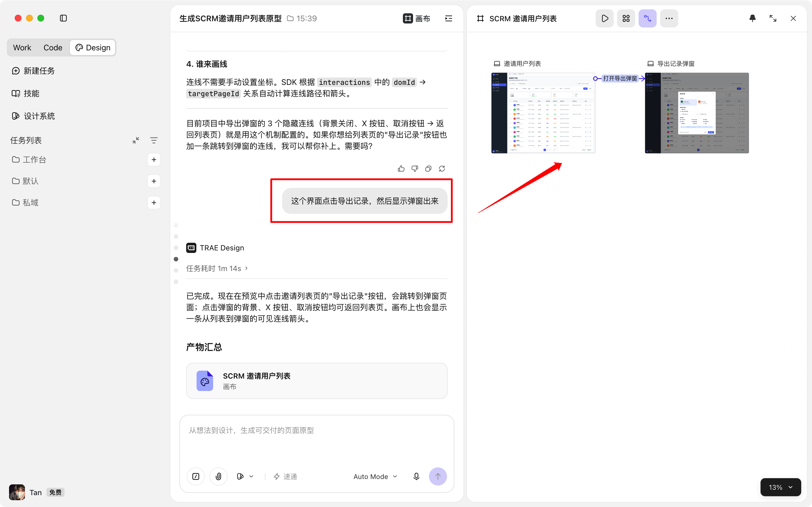
Task: Open the Tan user profile
Action: click(25, 492)
